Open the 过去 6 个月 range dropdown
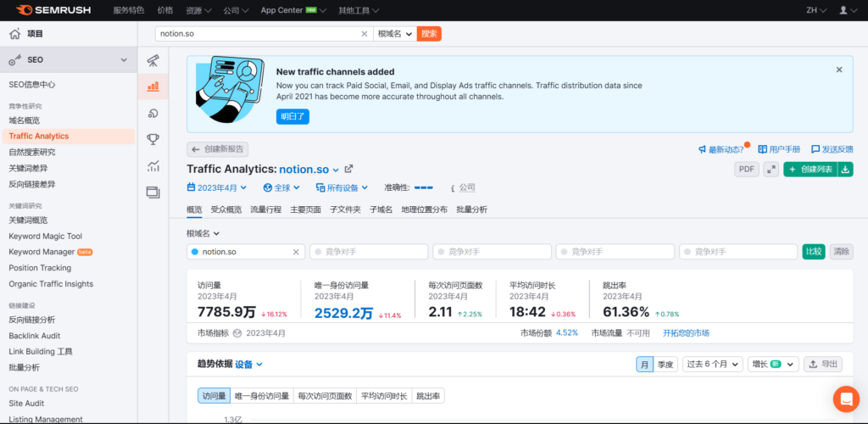 [712, 365]
